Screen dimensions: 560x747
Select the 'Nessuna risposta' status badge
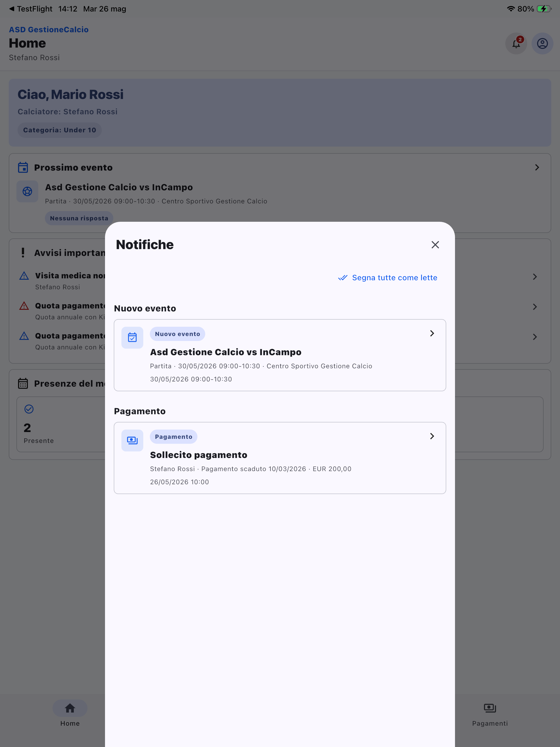(x=79, y=218)
